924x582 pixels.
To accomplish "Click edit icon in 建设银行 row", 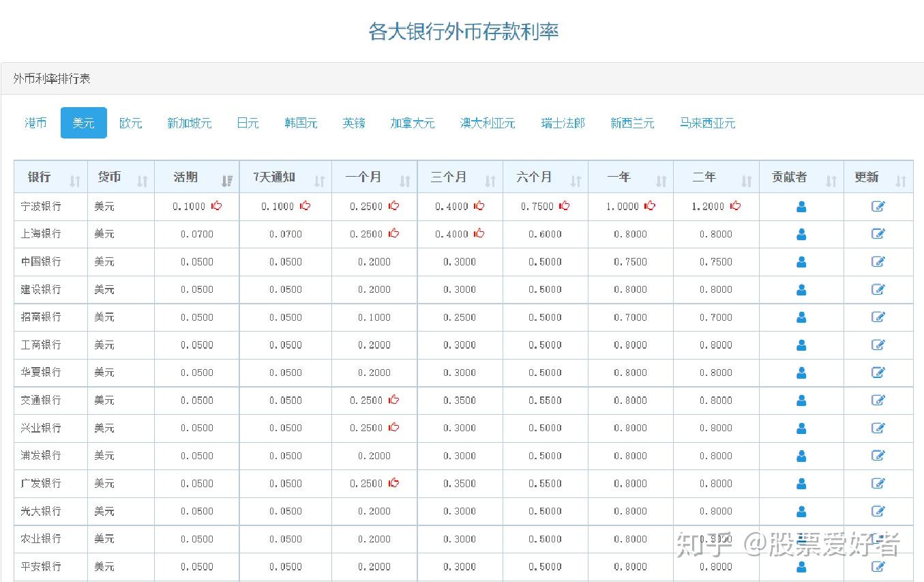I will point(878,290).
